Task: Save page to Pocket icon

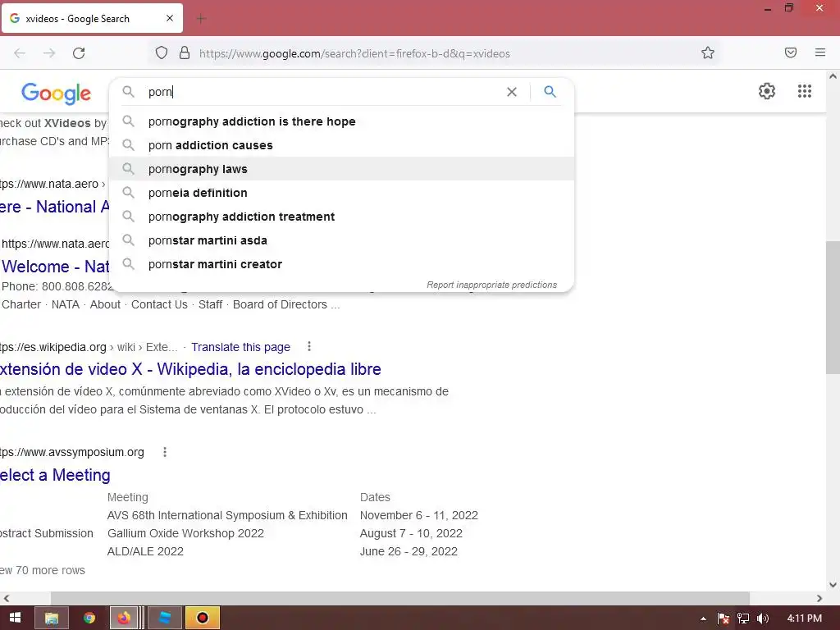Action: coord(791,52)
